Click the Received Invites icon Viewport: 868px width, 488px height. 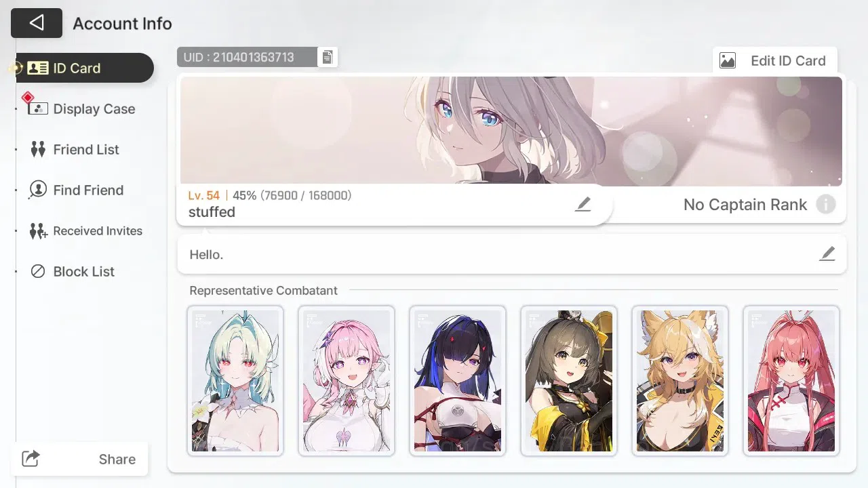click(x=39, y=231)
